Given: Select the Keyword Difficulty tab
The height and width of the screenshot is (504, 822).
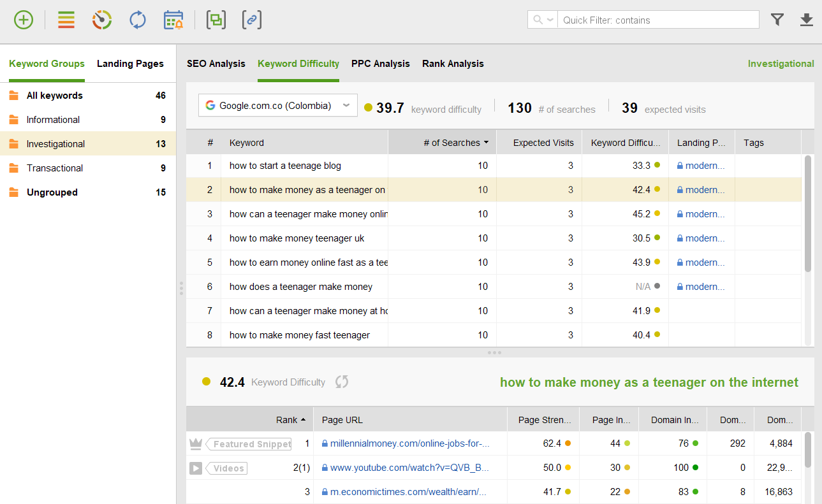Looking at the screenshot, I should tap(298, 64).
